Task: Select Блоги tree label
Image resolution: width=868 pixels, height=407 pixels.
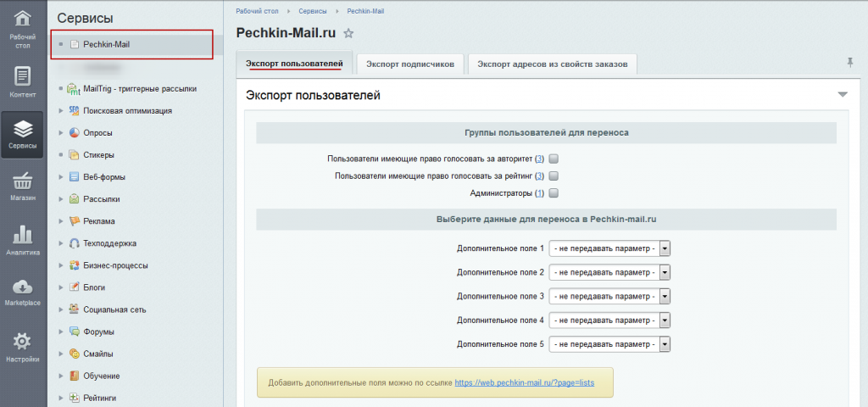Action: pos(94,287)
